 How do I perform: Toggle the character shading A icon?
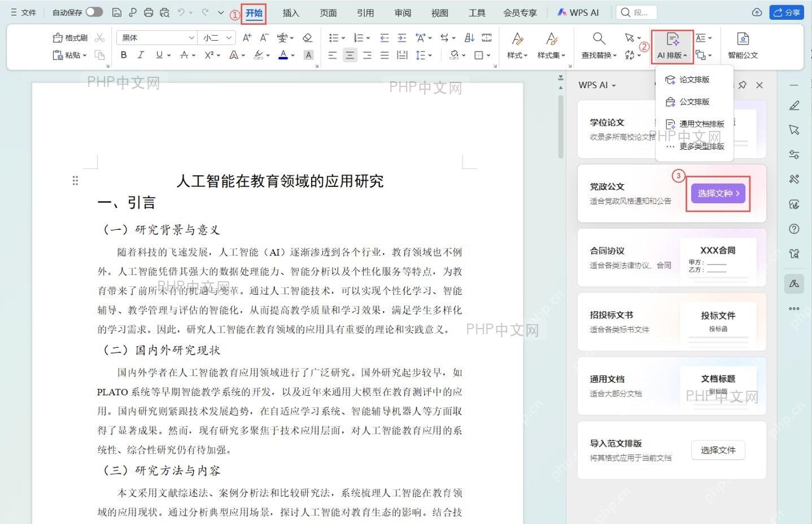click(x=308, y=55)
